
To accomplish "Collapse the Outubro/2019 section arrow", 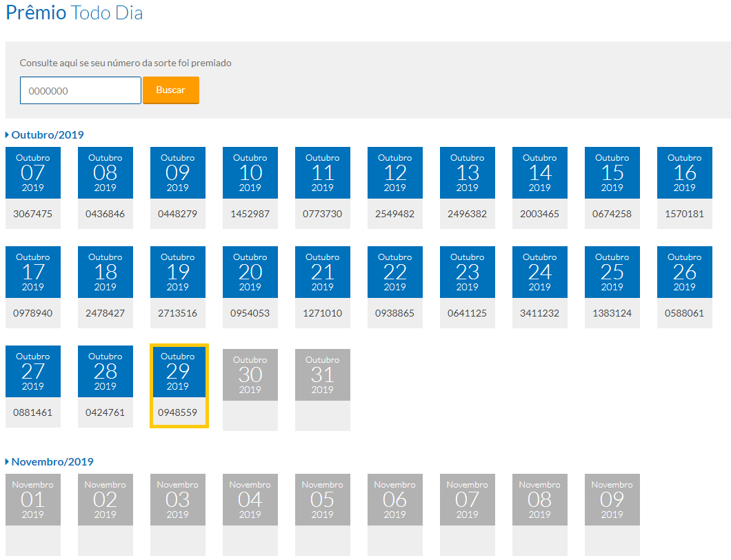I will pyautogui.click(x=8, y=135).
